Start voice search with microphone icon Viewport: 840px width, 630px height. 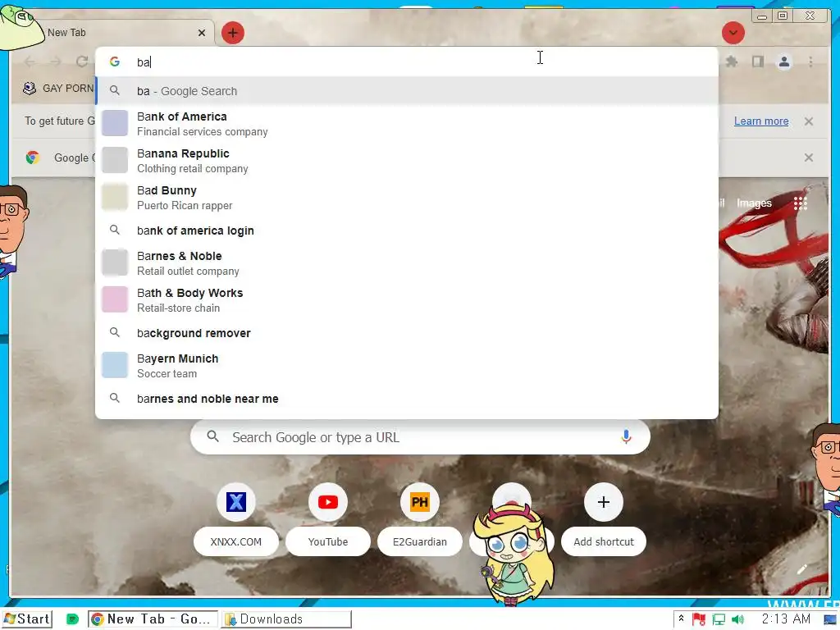[625, 437]
